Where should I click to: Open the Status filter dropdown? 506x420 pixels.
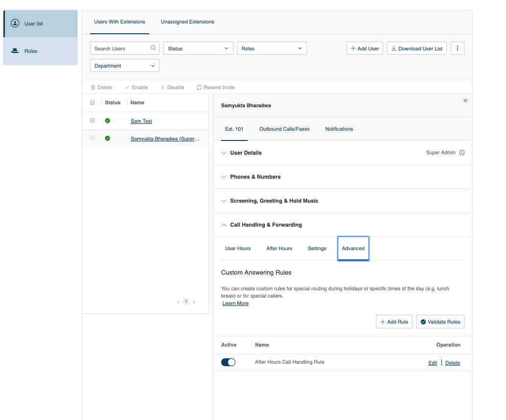(198, 48)
